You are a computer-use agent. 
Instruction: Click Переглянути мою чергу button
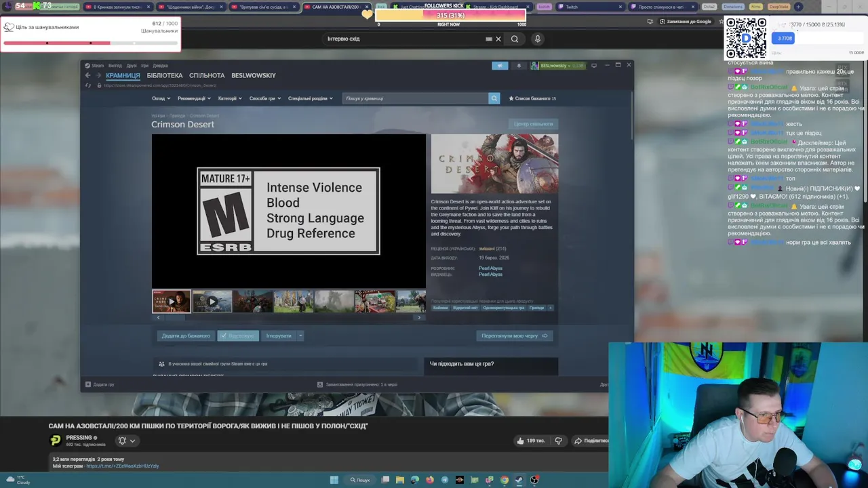tap(515, 335)
